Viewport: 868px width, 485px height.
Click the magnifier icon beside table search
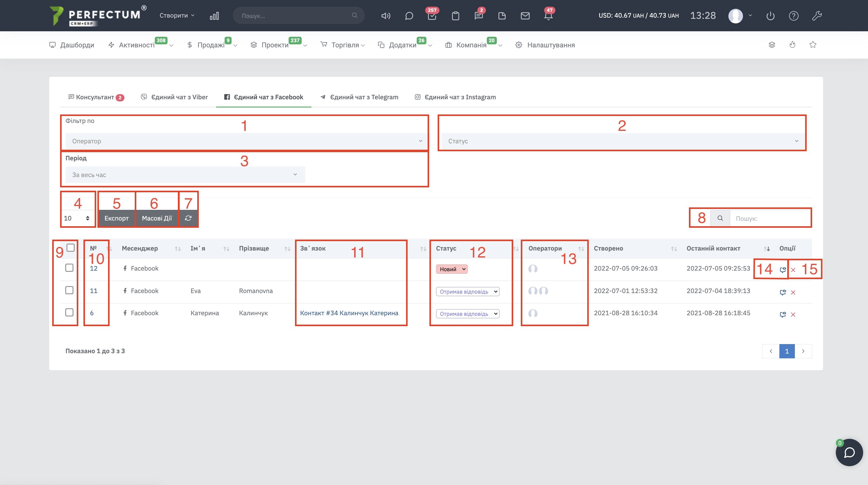pos(720,218)
